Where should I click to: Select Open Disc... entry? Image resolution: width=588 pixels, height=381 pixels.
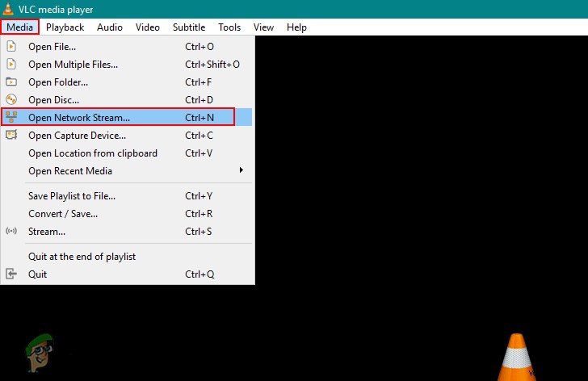click(x=127, y=99)
